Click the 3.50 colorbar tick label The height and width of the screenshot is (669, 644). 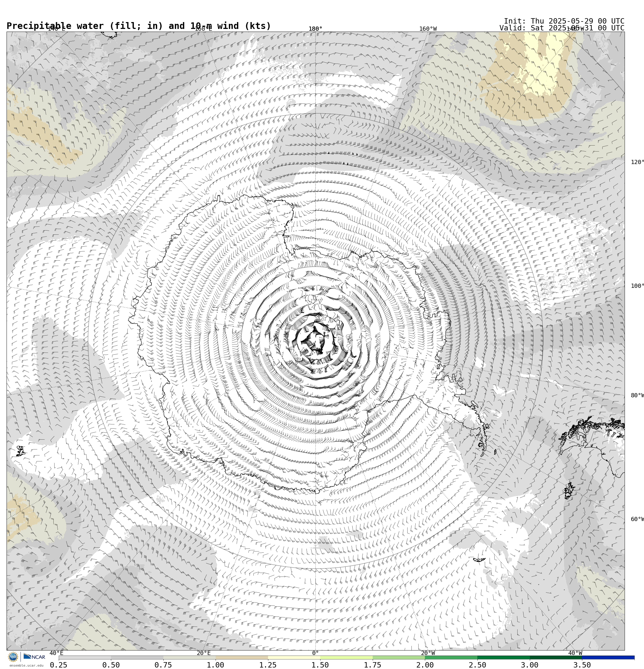582,665
